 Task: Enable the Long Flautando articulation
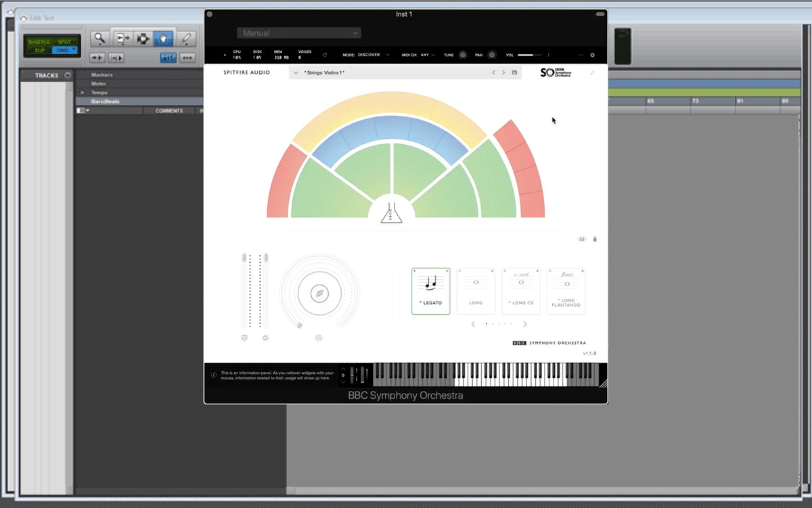pyautogui.click(x=566, y=291)
